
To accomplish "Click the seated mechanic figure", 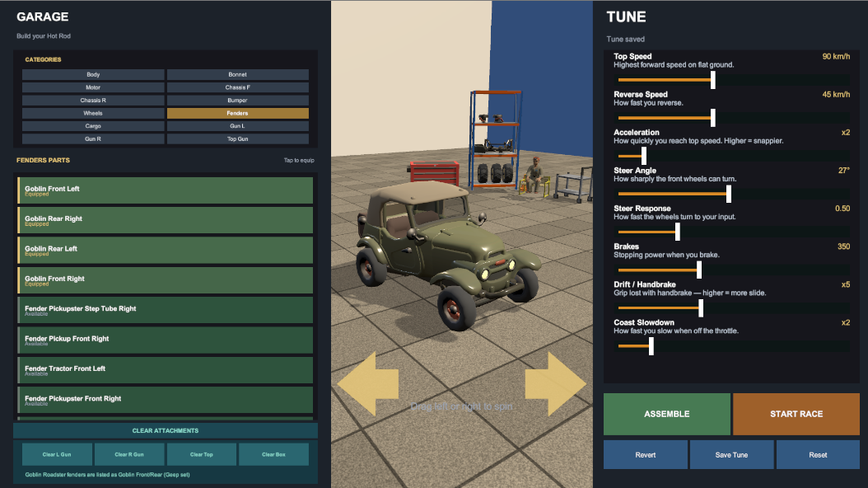I will (x=534, y=175).
